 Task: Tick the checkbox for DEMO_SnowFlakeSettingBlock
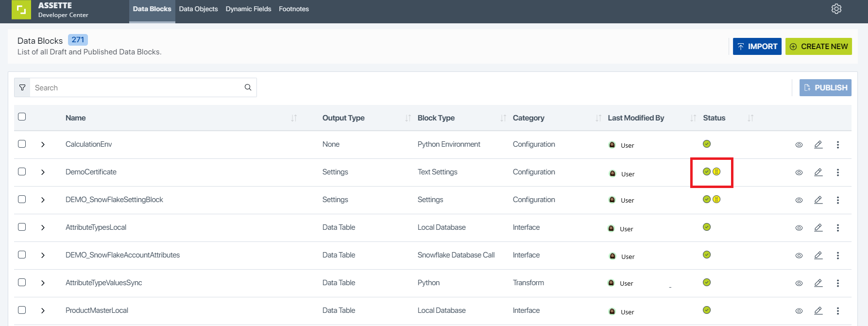(22, 199)
